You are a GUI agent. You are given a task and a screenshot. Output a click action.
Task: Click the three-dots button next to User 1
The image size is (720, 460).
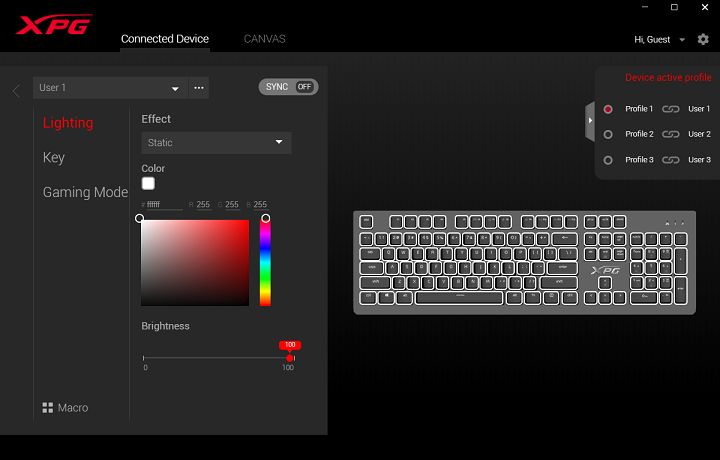(199, 88)
